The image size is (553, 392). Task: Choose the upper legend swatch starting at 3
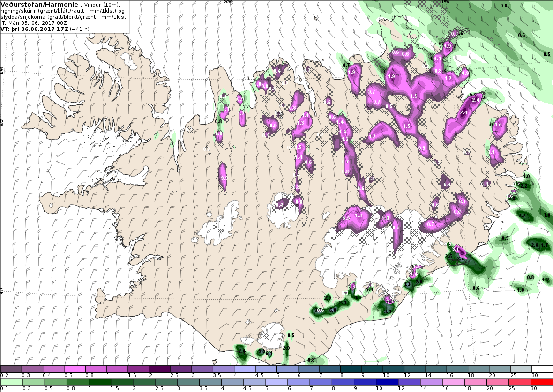[202, 370]
